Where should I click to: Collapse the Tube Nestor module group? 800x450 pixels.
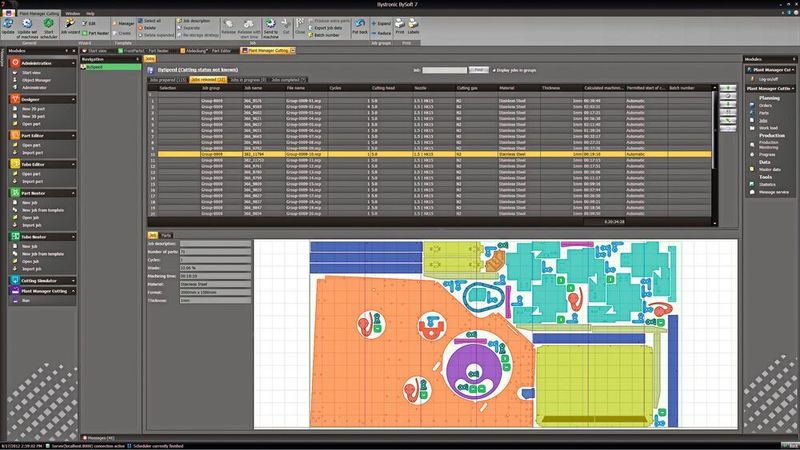pyautogui.click(x=73, y=237)
